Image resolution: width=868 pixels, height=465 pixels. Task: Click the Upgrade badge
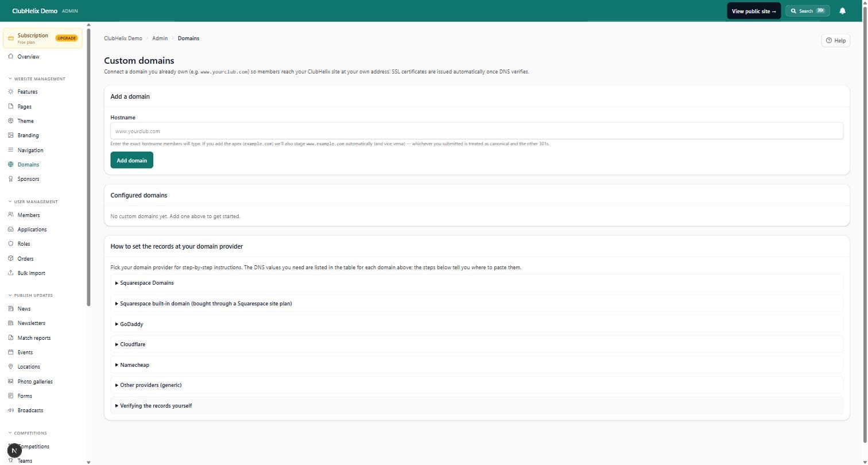click(67, 38)
